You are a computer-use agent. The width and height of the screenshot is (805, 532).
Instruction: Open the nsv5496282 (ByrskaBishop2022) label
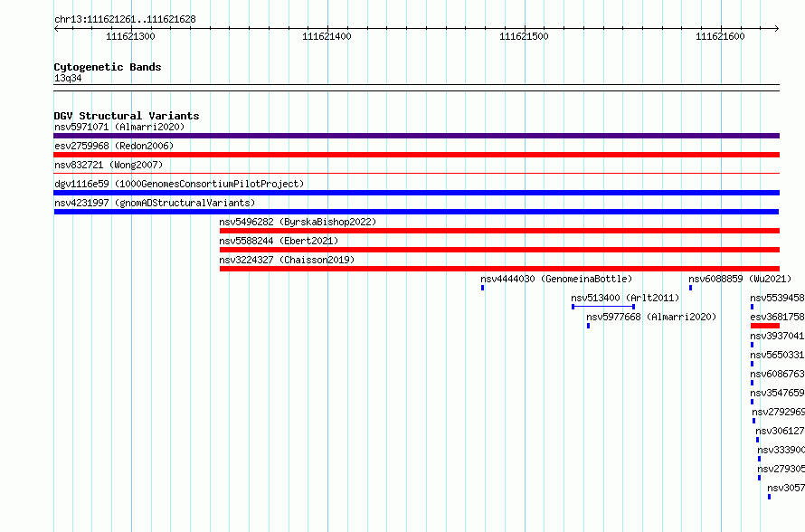pos(298,222)
